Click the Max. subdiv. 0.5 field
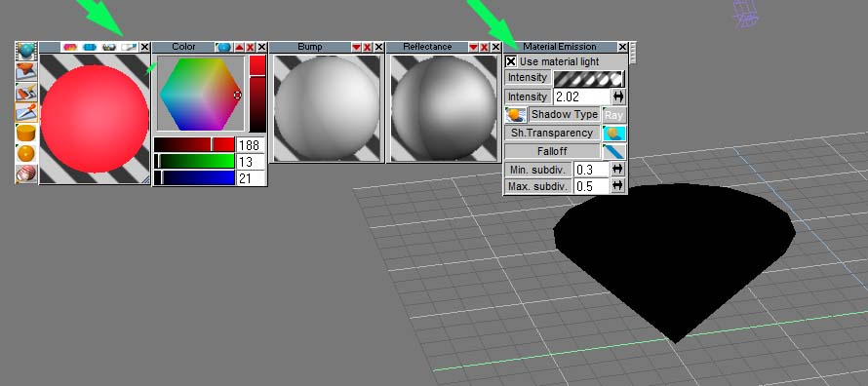 [591, 186]
